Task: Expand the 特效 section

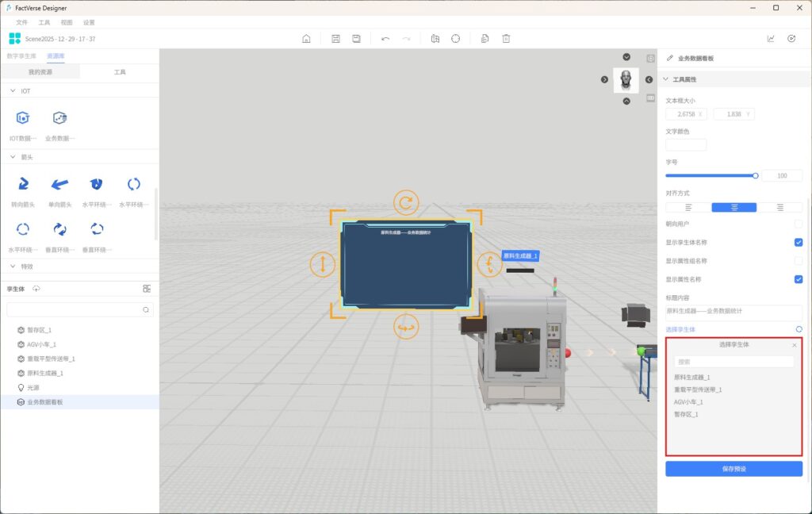Action: point(13,267)
